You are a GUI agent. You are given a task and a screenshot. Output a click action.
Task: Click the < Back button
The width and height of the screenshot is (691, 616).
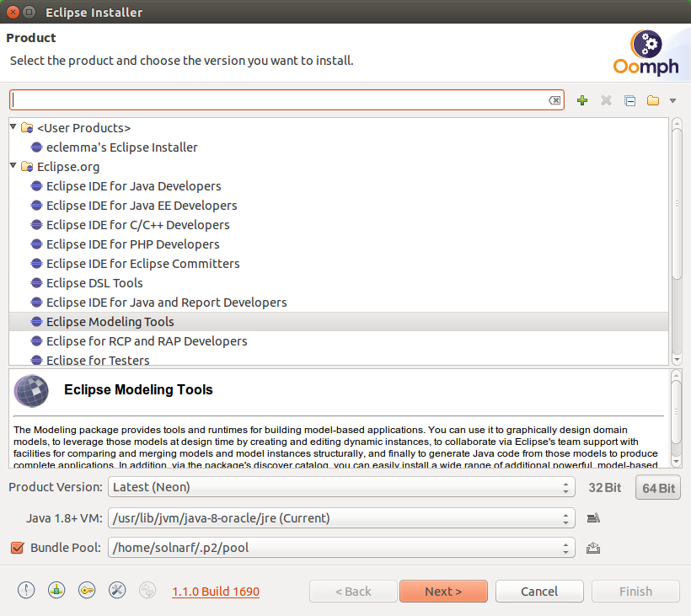coord(353,591)
